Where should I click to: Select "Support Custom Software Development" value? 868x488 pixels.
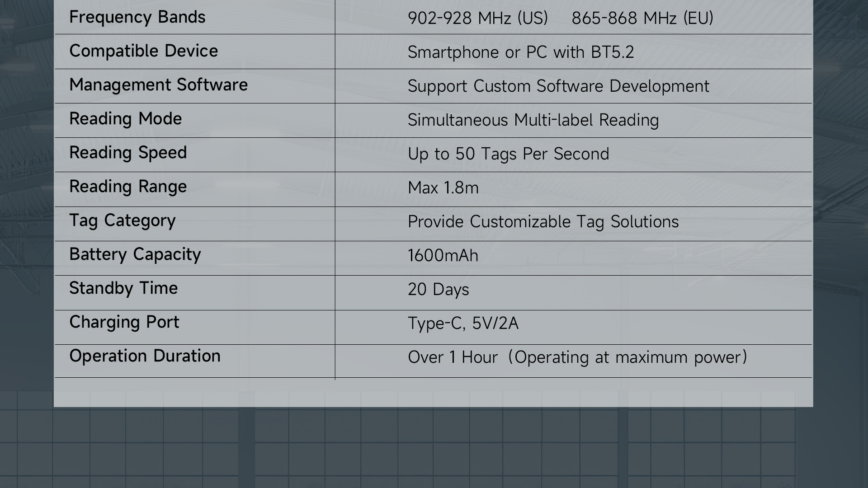tap(558, 86)
